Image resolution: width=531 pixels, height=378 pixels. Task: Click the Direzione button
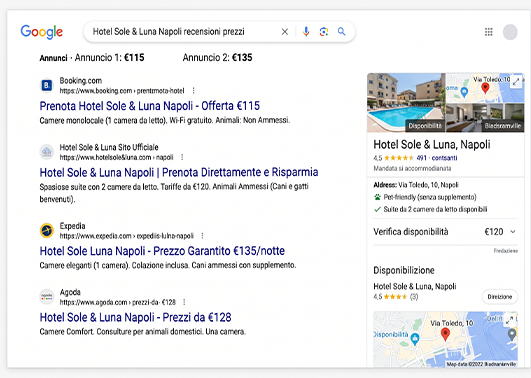point(500,297)
